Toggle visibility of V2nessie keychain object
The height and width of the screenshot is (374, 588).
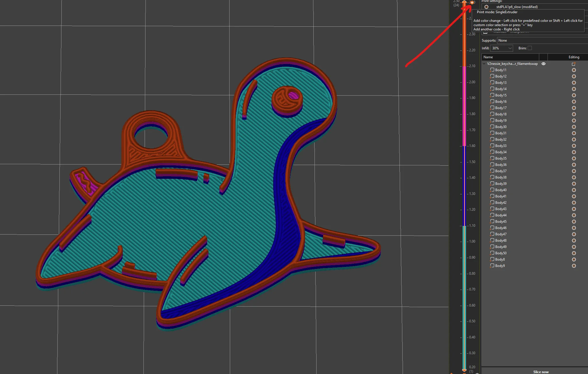click(544, 64)
